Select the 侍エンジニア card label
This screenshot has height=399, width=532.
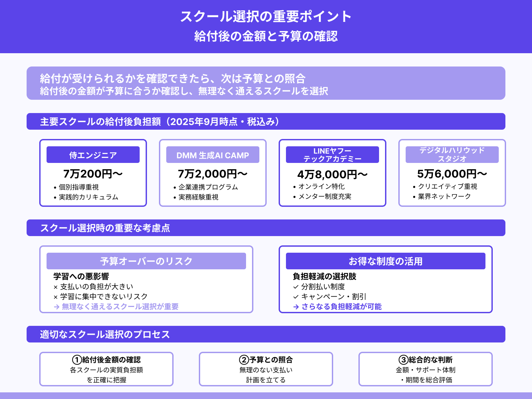[93, 155]
